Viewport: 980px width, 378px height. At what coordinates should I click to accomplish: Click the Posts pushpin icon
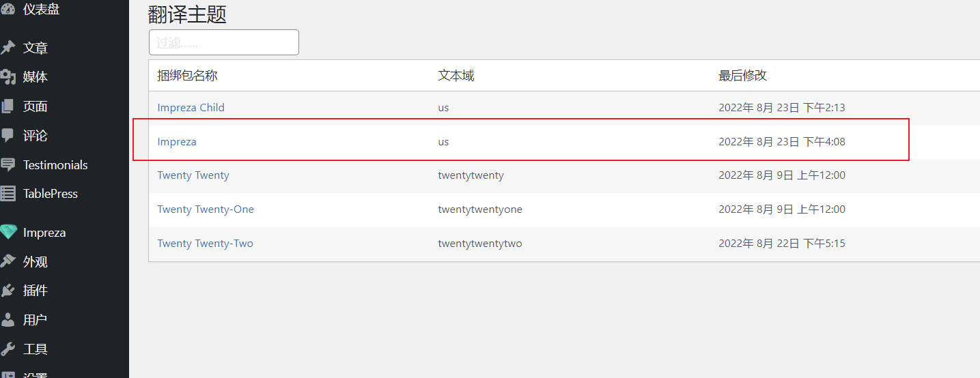click(x=8, y=48)
